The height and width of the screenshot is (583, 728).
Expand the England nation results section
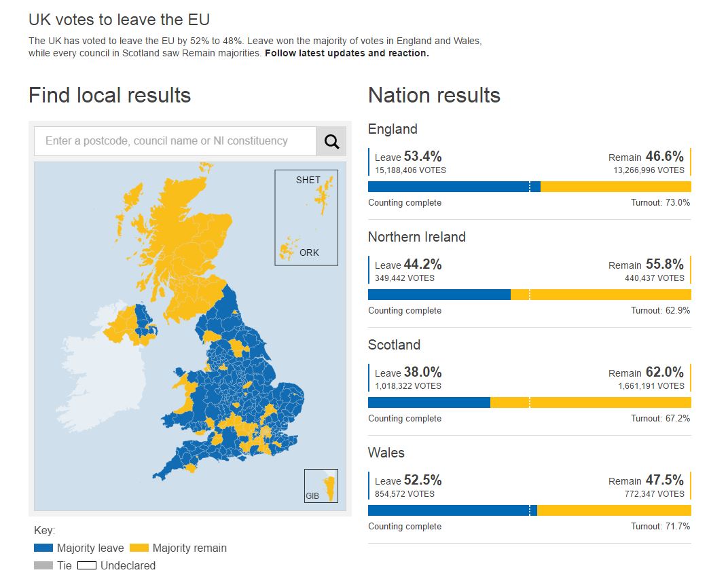coord(393,129)
